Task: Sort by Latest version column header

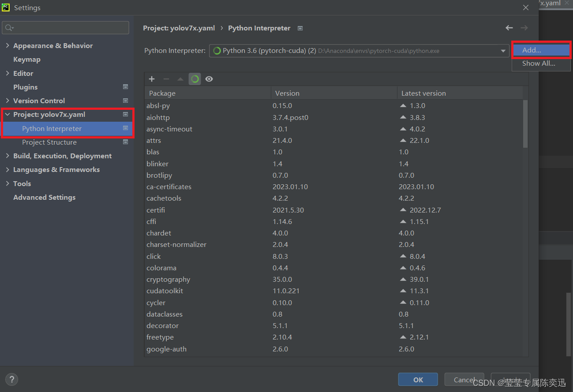Action: pyautogui.click(x=460, y=93)
